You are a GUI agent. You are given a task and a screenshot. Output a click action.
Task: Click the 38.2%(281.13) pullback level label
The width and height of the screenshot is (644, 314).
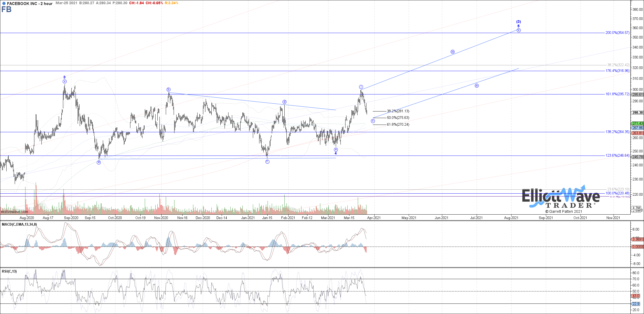tap(398, 111)
